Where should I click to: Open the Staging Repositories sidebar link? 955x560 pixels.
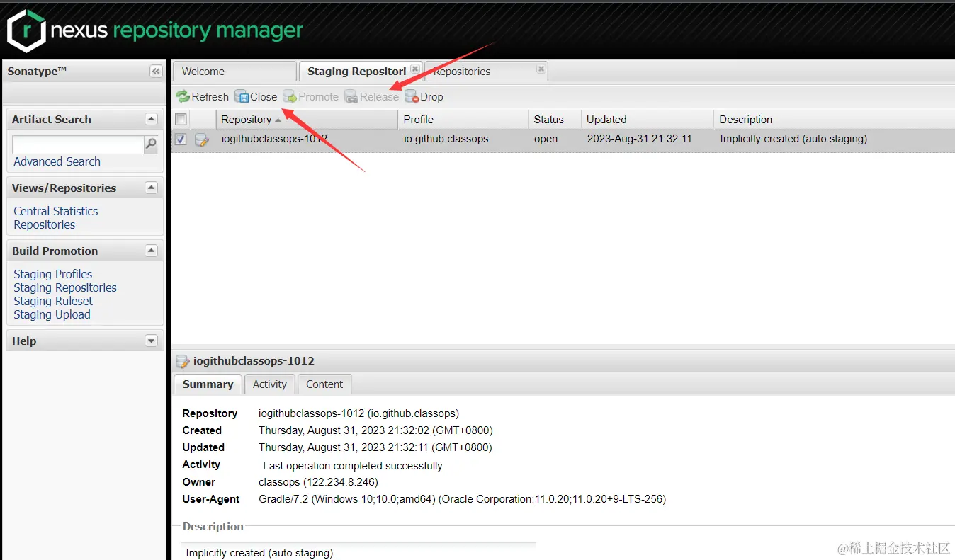[x=65, y=287]
